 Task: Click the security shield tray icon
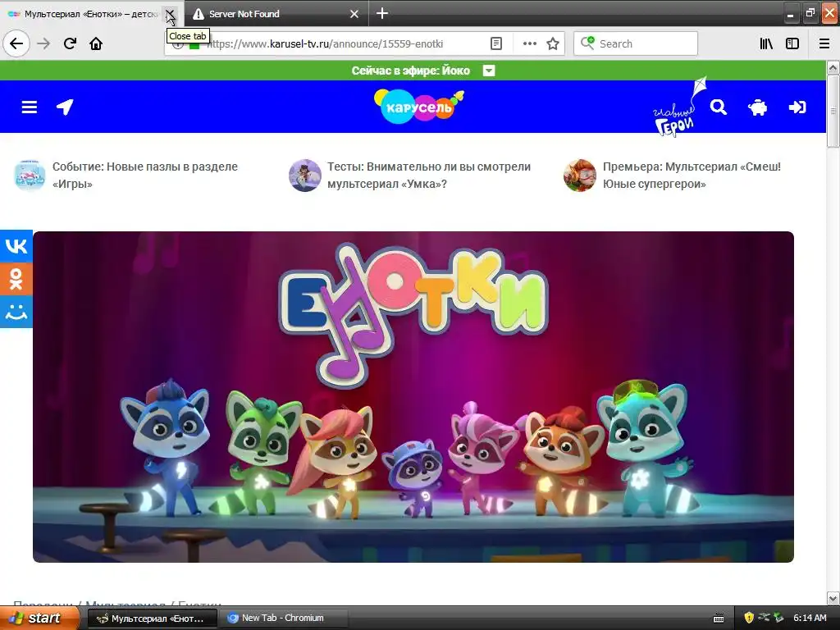[x=748, y=618]
